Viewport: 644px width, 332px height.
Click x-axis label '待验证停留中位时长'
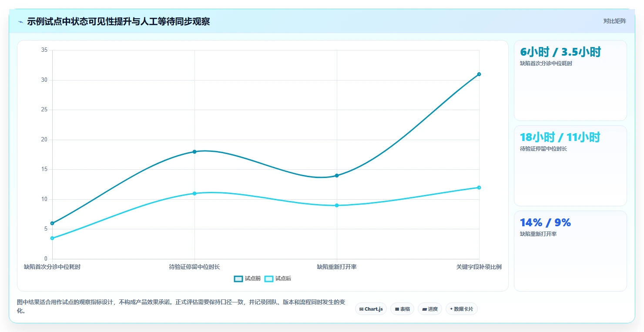click(195, 267)
